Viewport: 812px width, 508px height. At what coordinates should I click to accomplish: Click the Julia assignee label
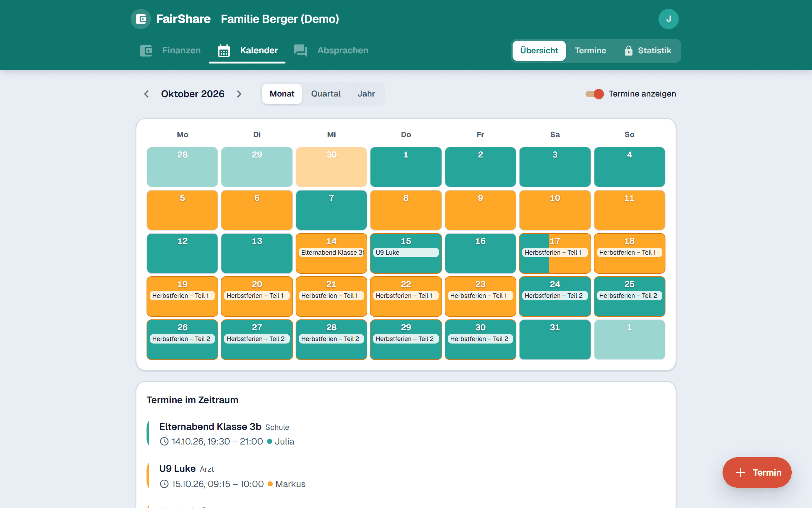[284, 441]
